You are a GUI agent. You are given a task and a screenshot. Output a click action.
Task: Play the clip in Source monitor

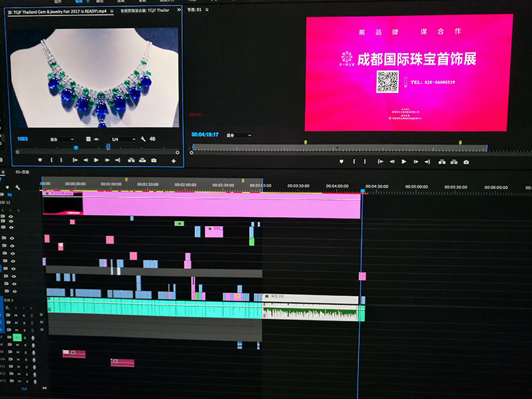pos(97,160)
